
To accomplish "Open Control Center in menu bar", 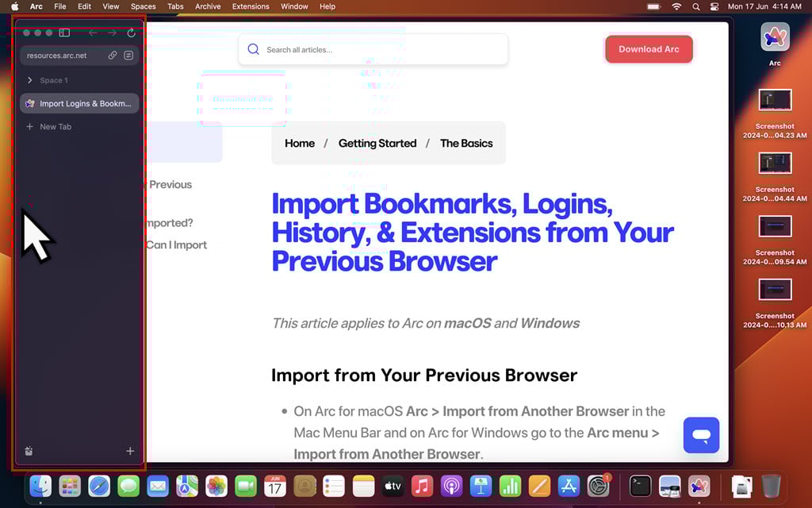I will pyautogui.click(x=714, y=6).
